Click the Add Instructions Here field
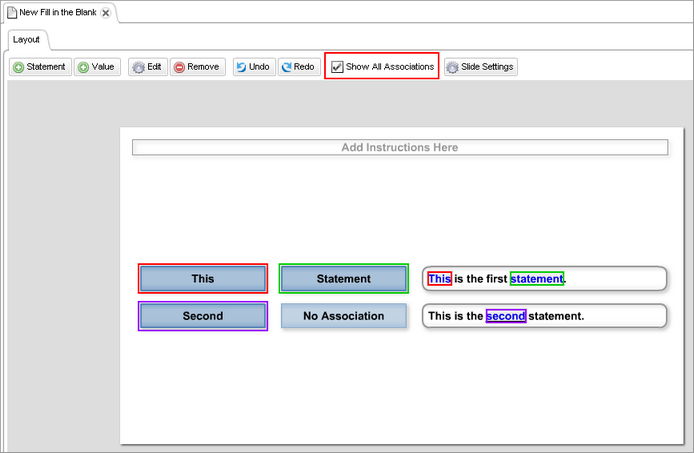This screenshot has height=453, width=694. (x=399, y=147)
